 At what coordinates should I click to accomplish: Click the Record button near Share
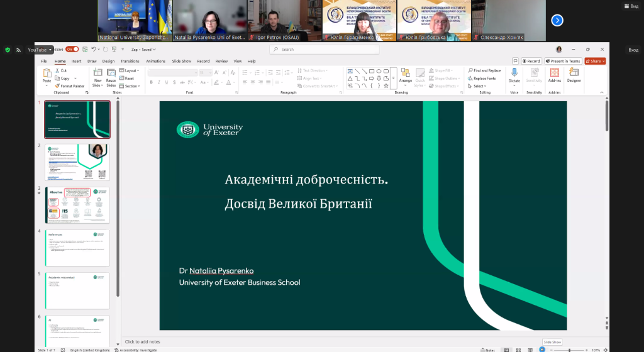point(531,61)
